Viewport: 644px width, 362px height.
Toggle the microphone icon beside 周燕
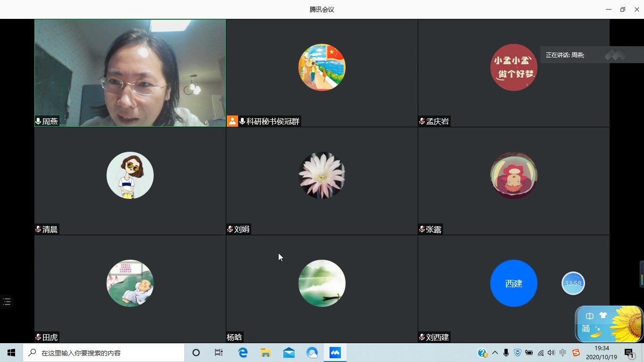point(38,121)
